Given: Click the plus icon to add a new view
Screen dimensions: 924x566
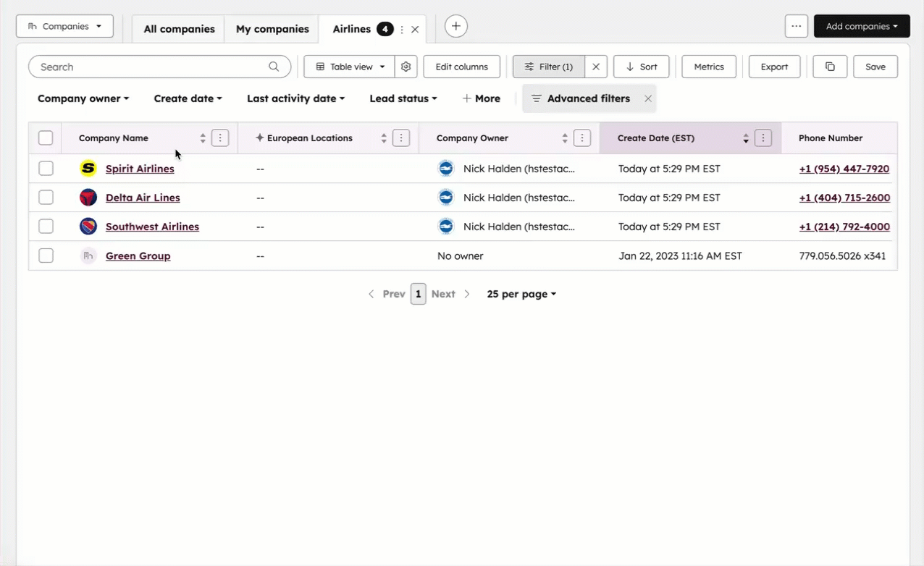Looking at the screenshot, I should [455, 26].
